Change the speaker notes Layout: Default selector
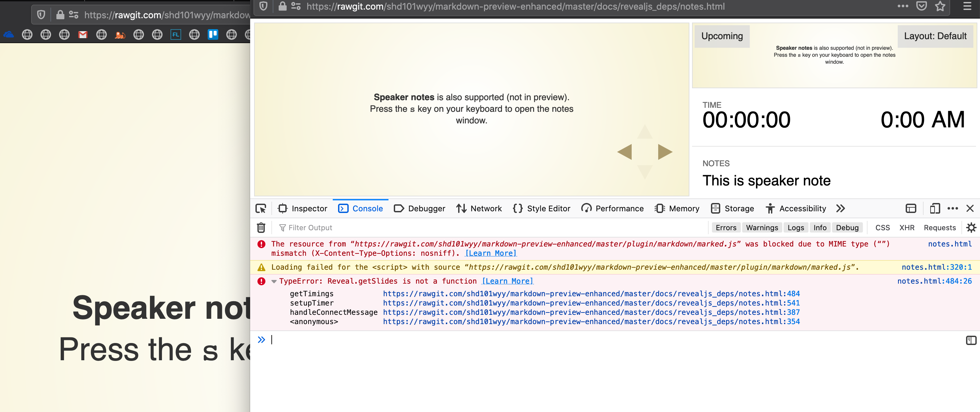The width and height of the screenshot is (980, 412). pyautogui.click(x=935, y=36)
